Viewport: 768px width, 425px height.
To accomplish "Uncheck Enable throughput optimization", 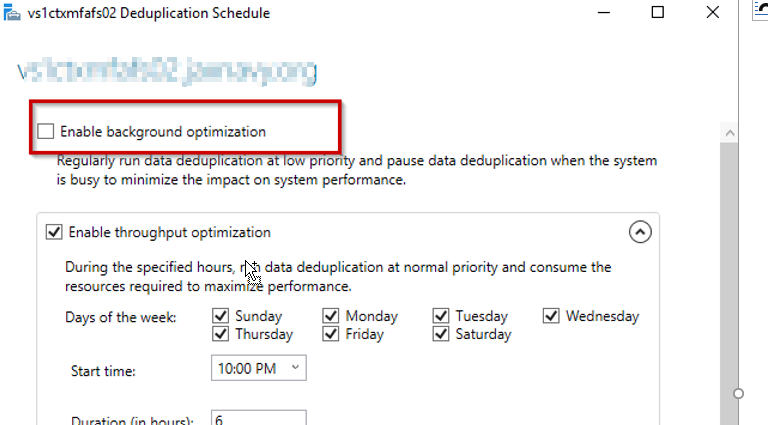I will point(54,232).
